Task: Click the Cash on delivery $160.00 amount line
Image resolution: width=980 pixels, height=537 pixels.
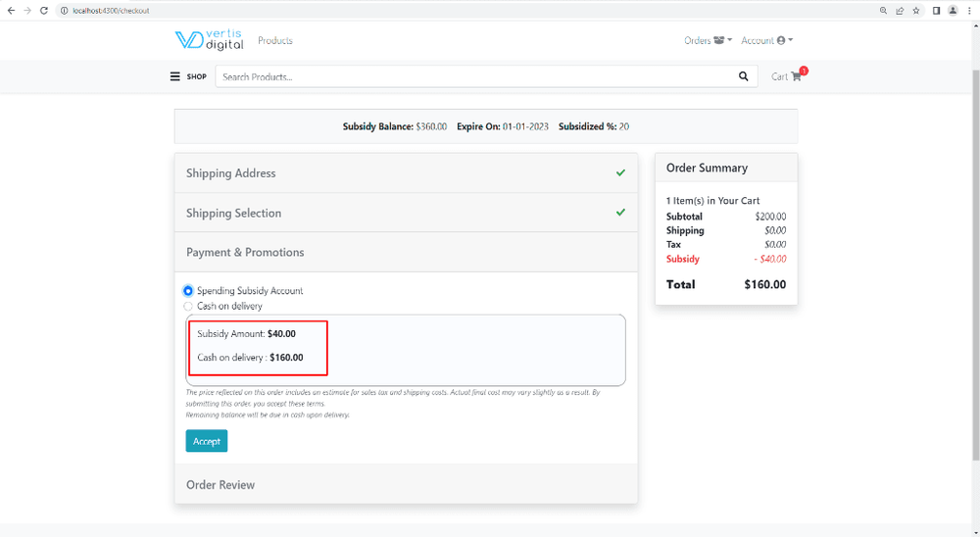Action: pyautogui.click(x=250, y=358)
